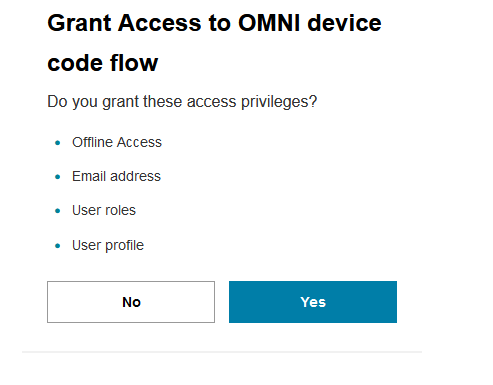The width and height of the screenshot is (493, 385).
Task: Select the Offline Access privilege text
Action: (x=117, y=142)
